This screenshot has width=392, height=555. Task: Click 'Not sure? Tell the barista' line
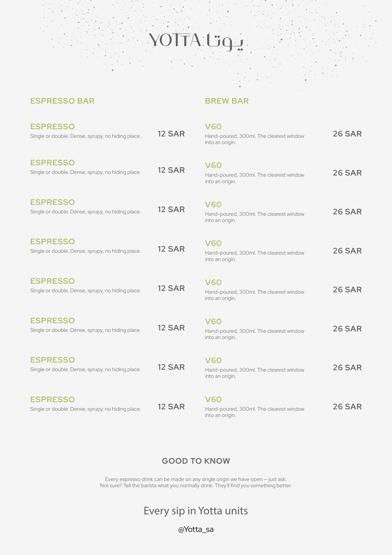(196, 486)
